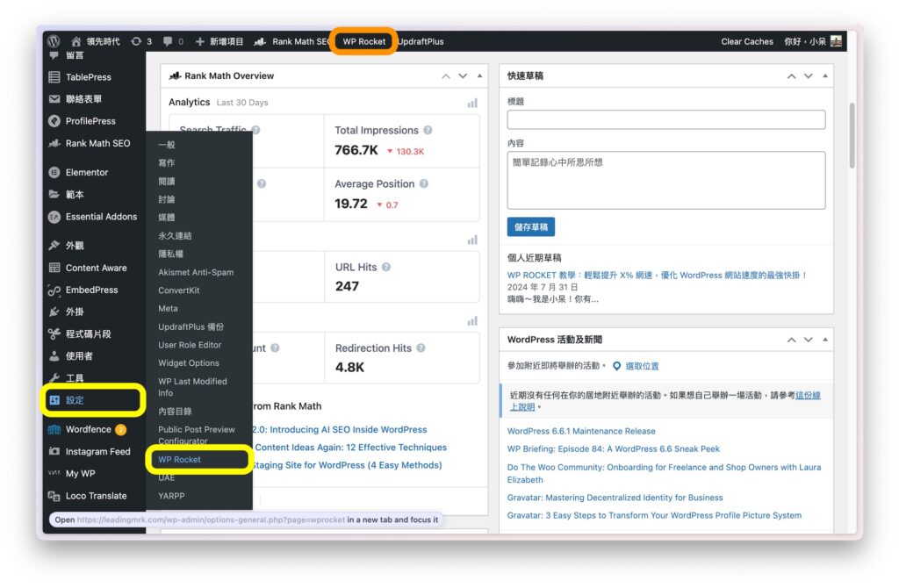The height and width of the screenshot is (588, 899).
Task: Open the 使用者 person icon
Action: 54,356
